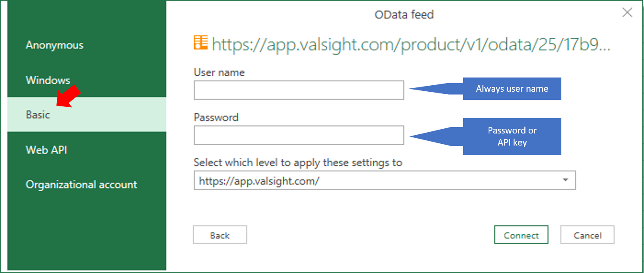This screenshot has height=273, width=644.
Task: Click into the User name field
Action: [299, 90]
